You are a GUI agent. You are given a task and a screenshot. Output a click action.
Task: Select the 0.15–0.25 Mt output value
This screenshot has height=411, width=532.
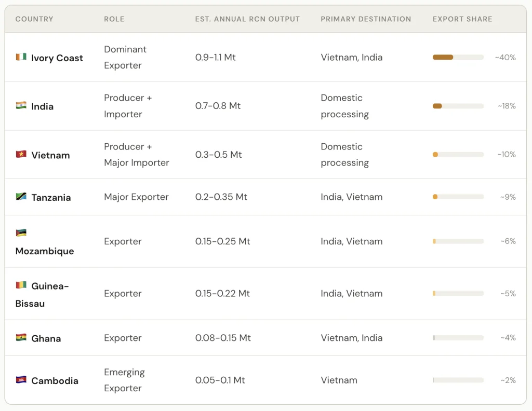(x=222, y=241)
